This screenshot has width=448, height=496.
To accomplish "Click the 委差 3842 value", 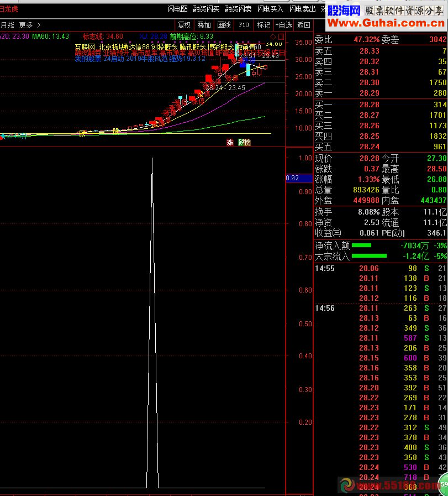I will 438,40.
